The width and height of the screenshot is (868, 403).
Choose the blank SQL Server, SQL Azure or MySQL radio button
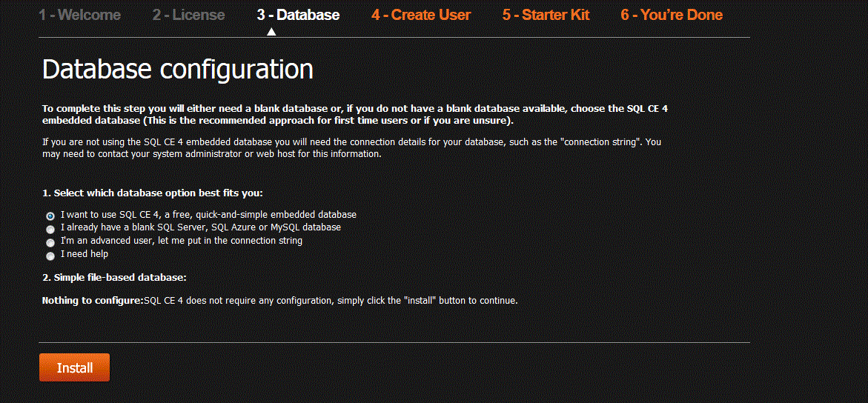click(50, 229)
